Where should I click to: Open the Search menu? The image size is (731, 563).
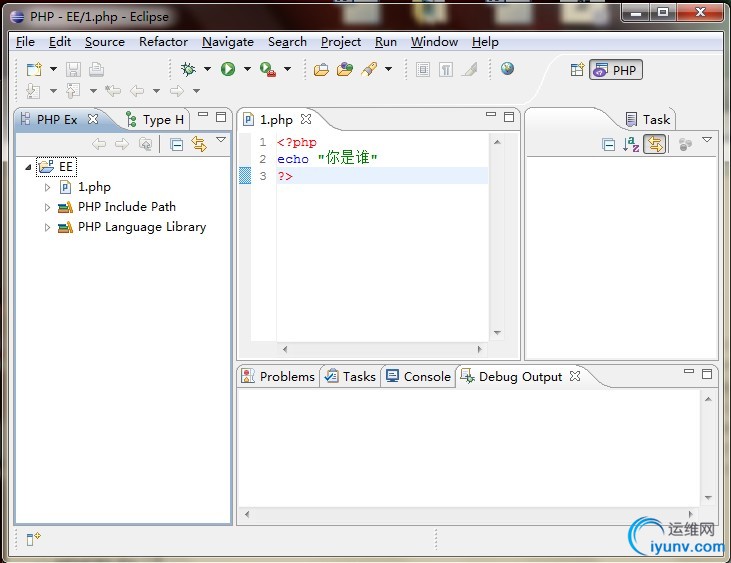coord(287,42)
